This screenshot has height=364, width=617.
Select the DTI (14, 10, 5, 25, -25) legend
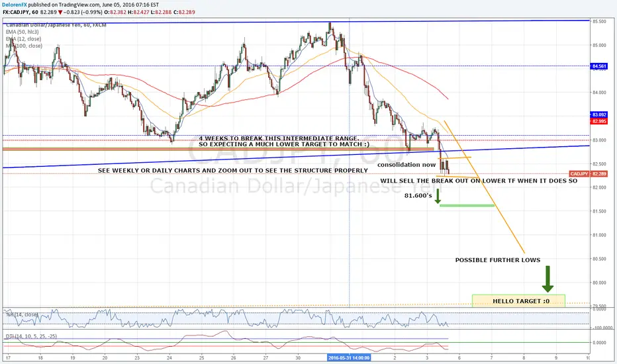[x=31, y=336]
